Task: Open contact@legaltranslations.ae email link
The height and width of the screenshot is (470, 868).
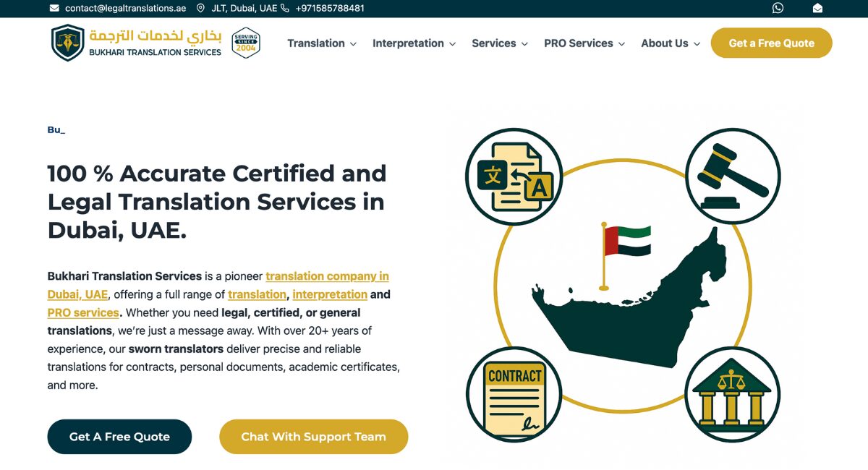Action: click(125, 8)
